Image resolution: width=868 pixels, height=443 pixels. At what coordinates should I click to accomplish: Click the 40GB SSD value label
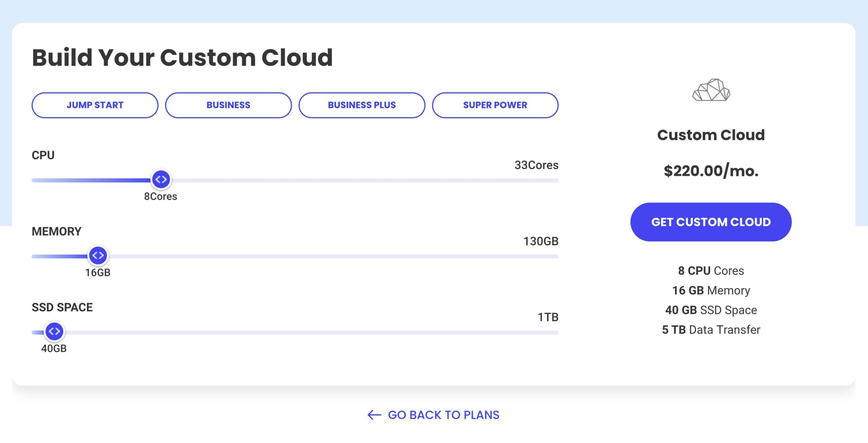click(54, 348)
